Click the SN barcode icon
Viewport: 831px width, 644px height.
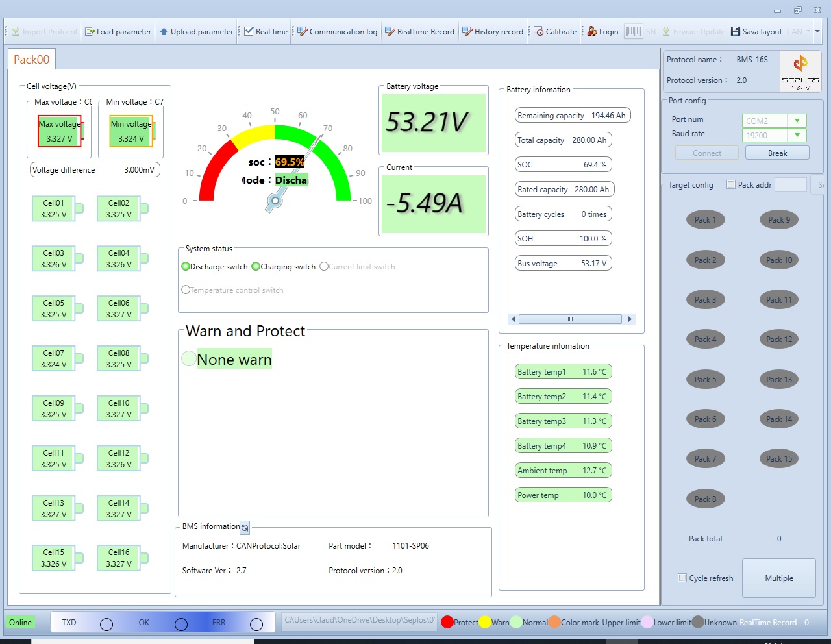[634, 31]
